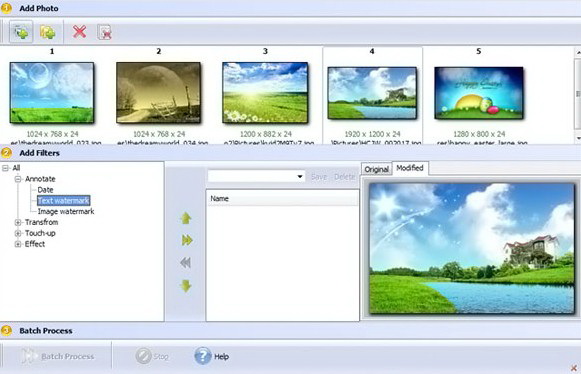Image resolution: width=581 pixels, height=374 pixels.
Task: Select the Effect category label
Action: point(35,244)
